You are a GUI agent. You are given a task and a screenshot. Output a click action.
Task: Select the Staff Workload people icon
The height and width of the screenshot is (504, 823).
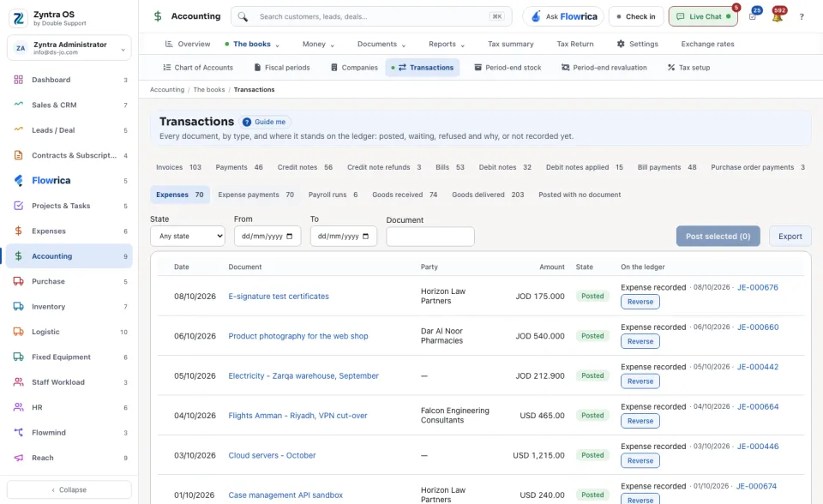point(18,382)
